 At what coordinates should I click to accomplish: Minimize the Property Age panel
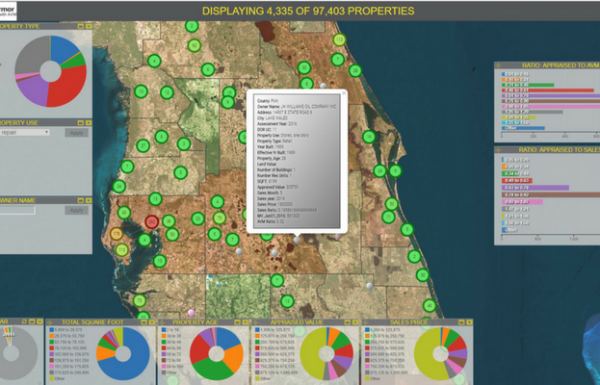click(237, 322)
